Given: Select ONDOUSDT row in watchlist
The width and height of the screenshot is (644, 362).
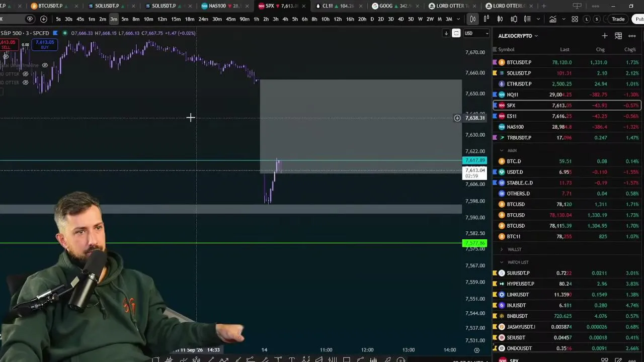Looking at the screenshot, I should [x=567, y=348].
